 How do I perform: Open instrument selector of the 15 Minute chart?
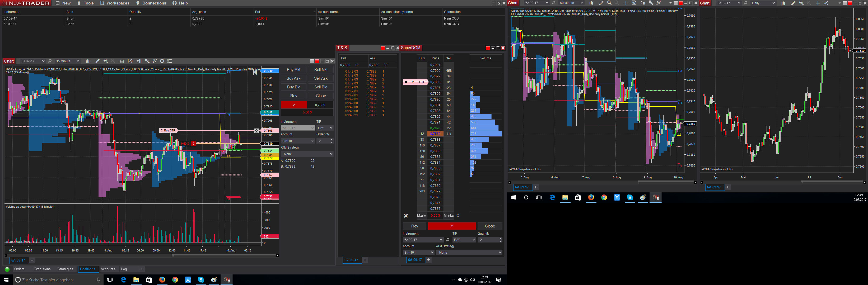(33, 61)
